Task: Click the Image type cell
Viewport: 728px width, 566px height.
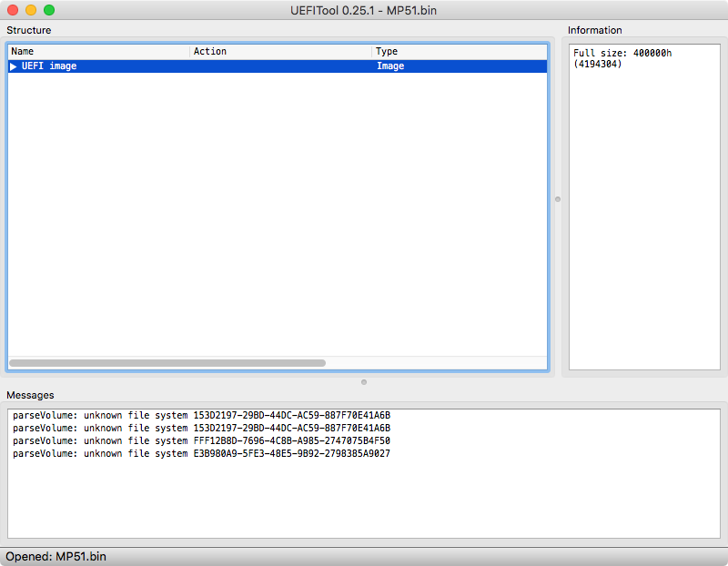Action: (390, 66)
